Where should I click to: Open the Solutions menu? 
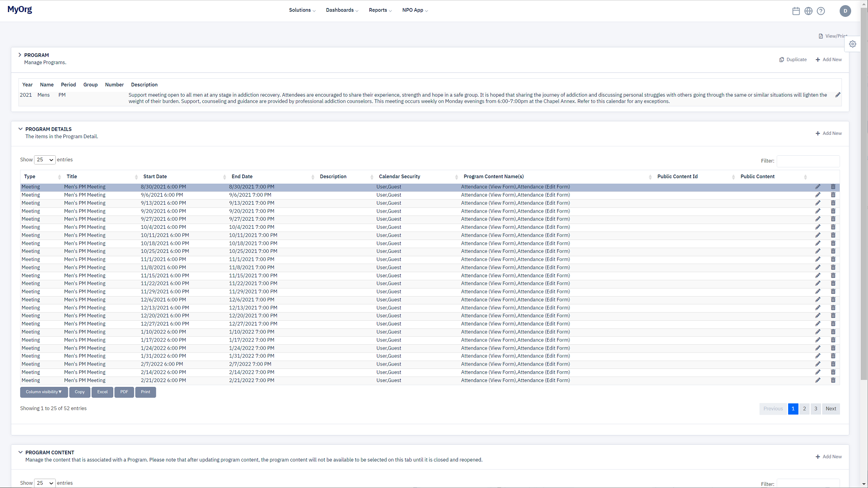302,10
